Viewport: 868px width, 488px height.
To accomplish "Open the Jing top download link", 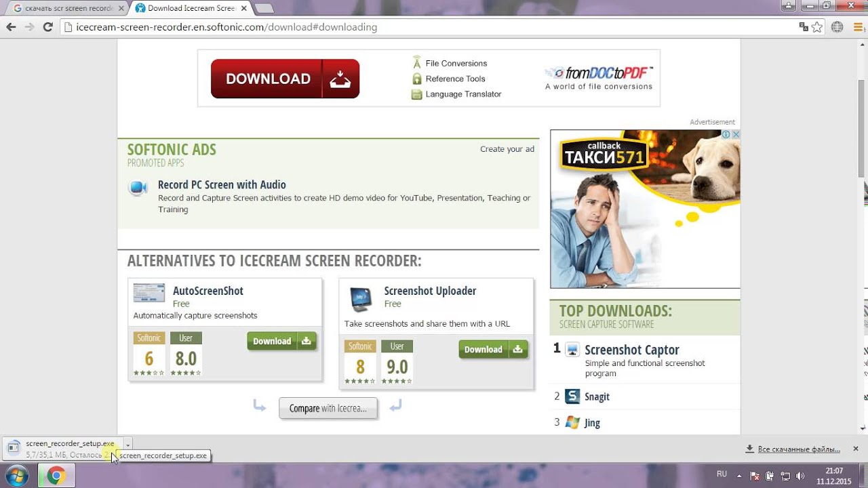I will click(x=592, y=422).
